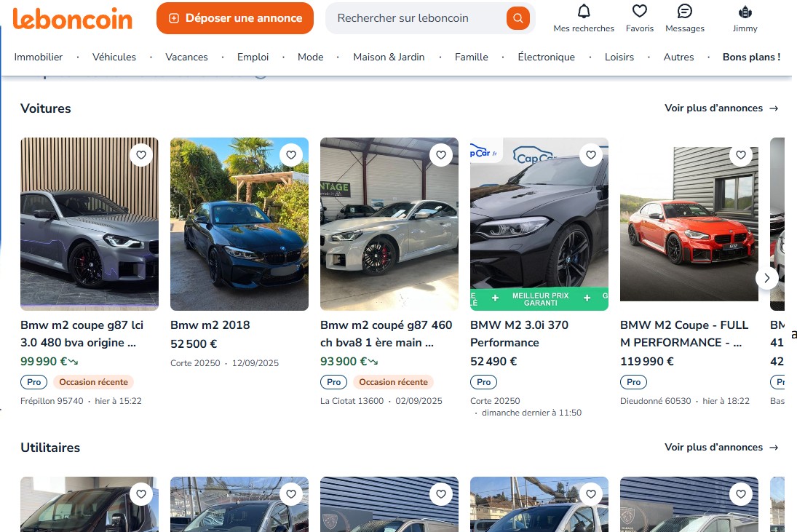Favorite the Bmw m2 2018 listing
797x532 pixels.
(290, 155)
